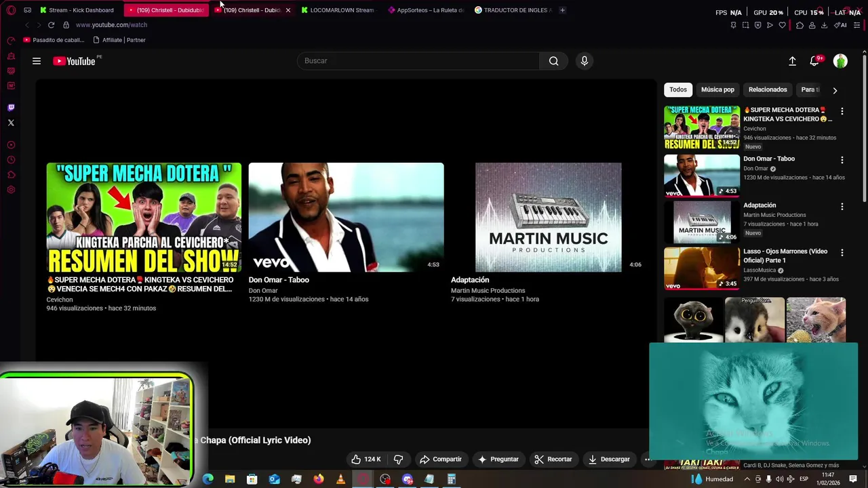This screenshot has height=488, width=868.
Task: Open the browser easy setup menu
Action: (x=857, y=25)
